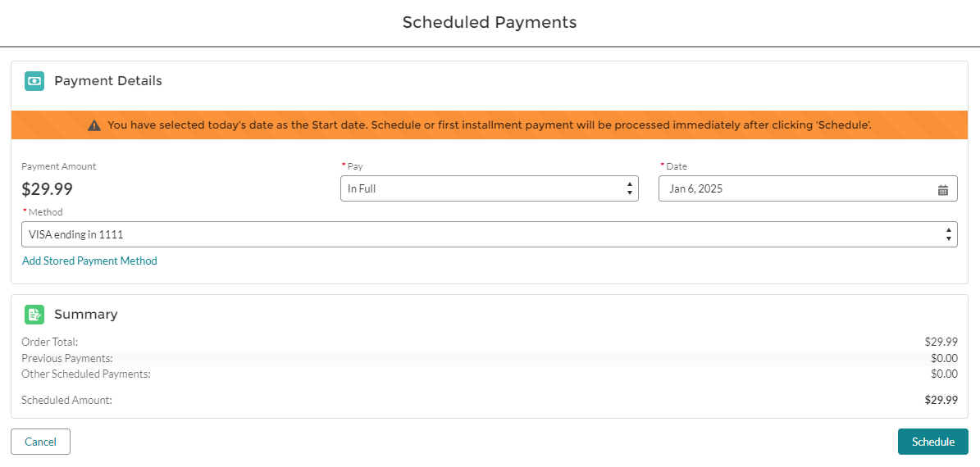Screen dimensions: 980x467
Task: Click the orange start date warning message
Action: 489,125
